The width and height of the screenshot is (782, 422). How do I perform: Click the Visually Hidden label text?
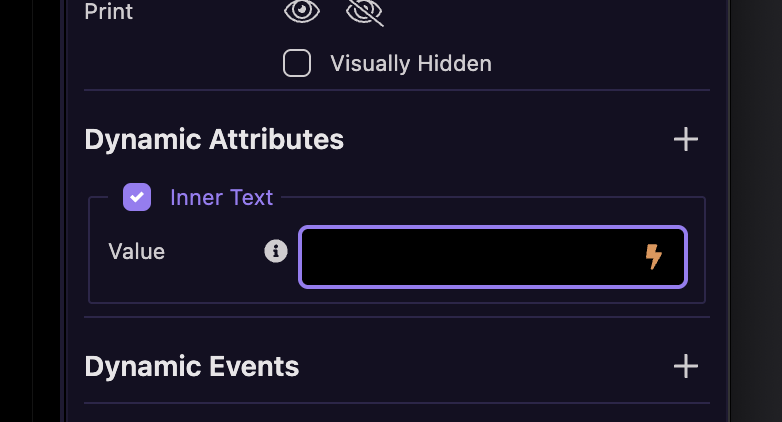tap(411, 63)
